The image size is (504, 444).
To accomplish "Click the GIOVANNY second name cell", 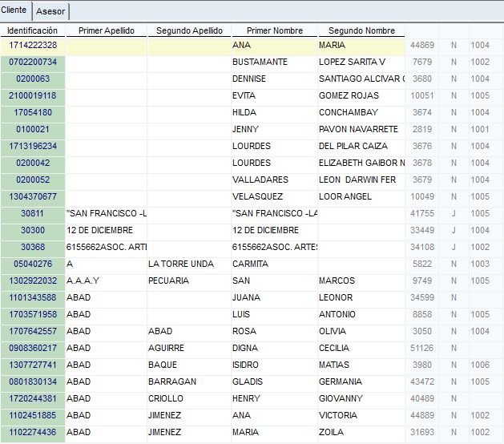I will 361,398.
